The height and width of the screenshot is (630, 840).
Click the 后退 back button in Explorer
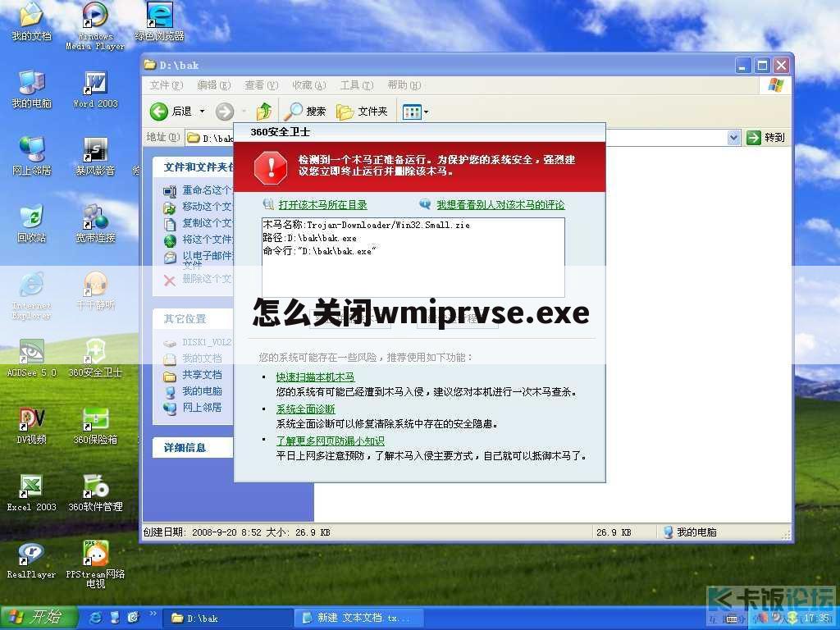tap(171, 112)
